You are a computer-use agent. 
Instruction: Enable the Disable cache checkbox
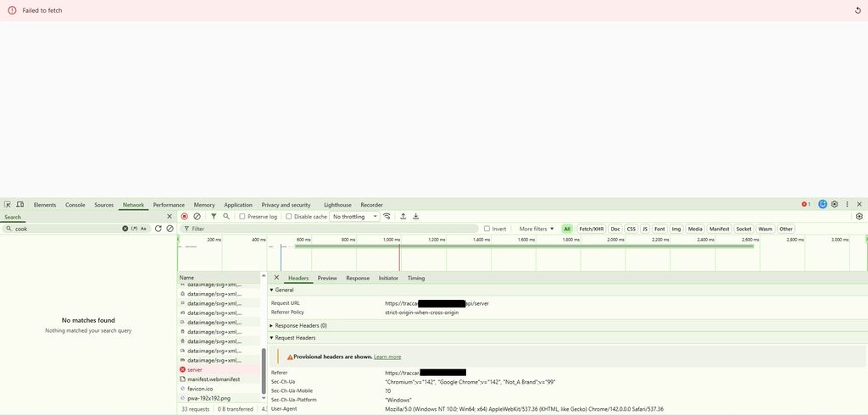pos(288,216)
